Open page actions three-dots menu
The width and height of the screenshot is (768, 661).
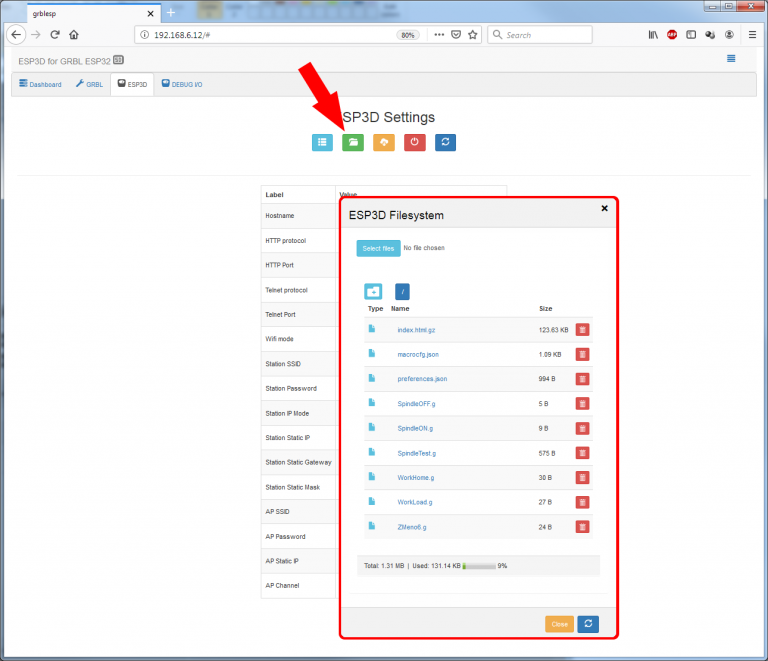tap(439, 35)
